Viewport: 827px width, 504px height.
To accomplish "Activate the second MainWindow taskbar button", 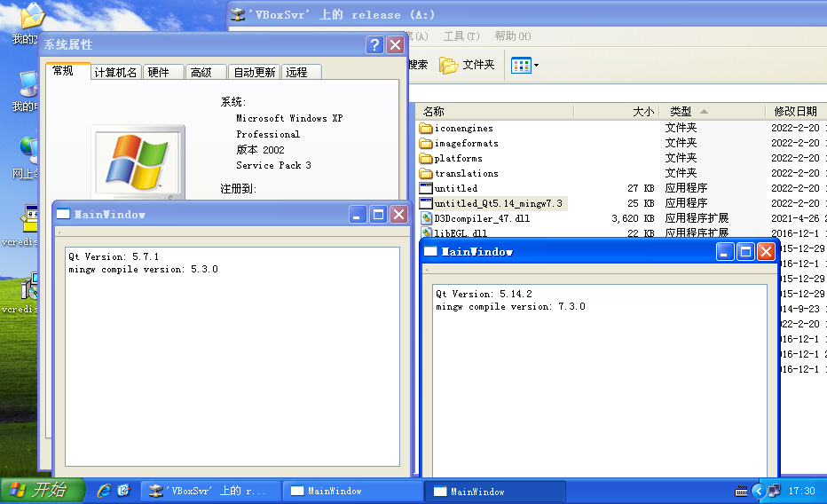I will click(495, 492).
